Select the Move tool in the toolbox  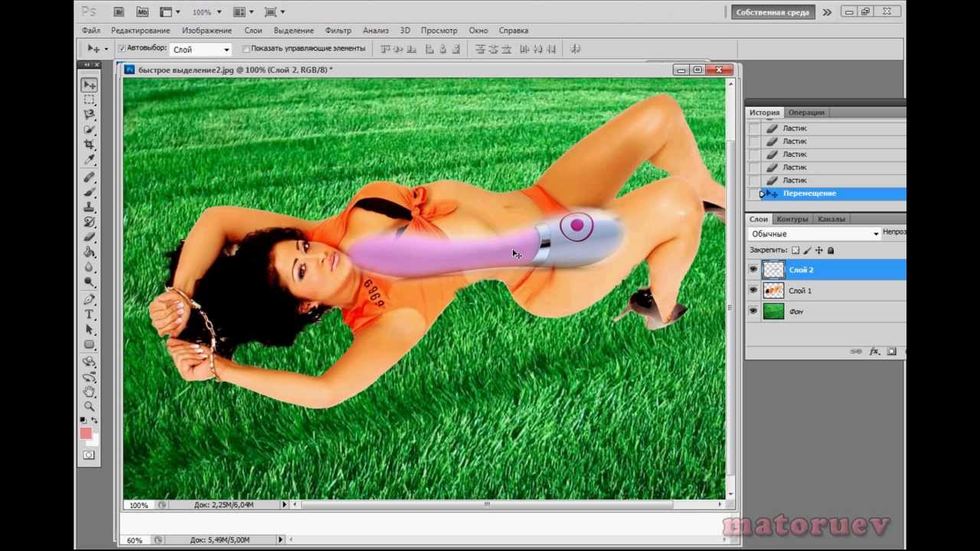click(90, 84)
